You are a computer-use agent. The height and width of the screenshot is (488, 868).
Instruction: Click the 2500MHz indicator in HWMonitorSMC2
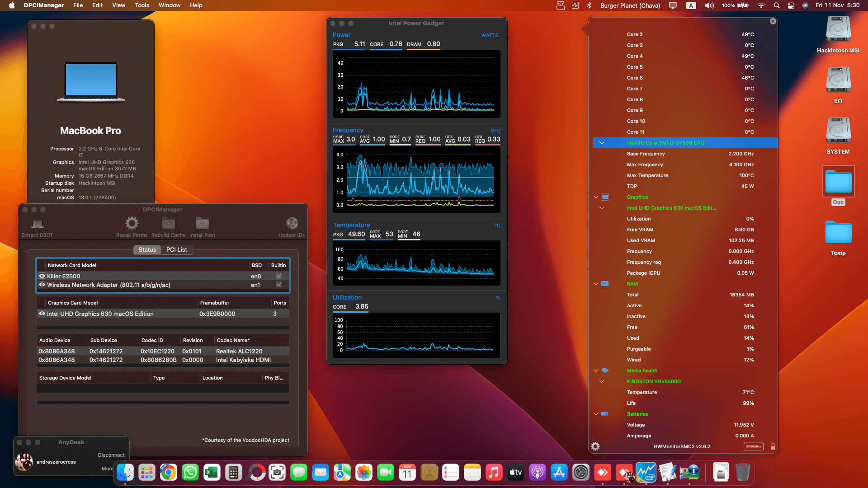[753, 446]
